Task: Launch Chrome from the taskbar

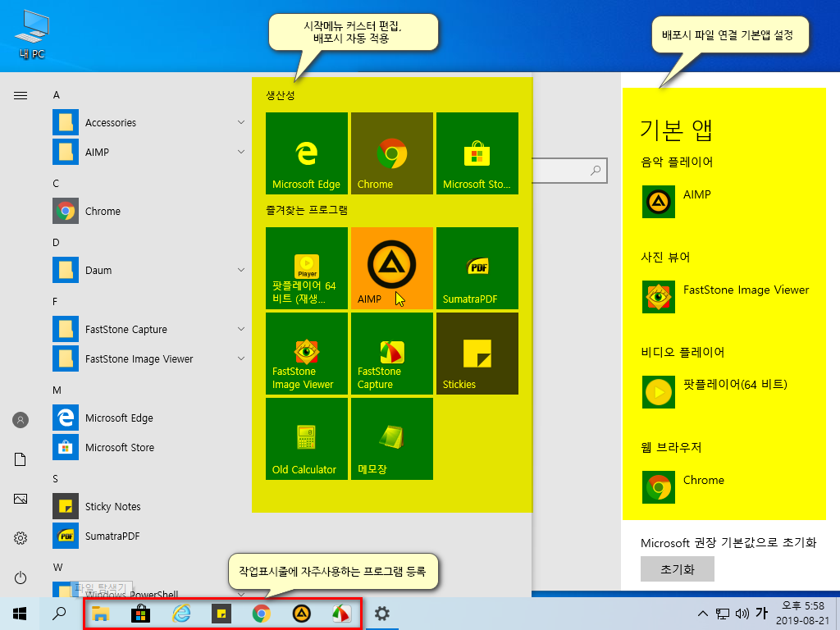Action: click(x=262, y=614)
